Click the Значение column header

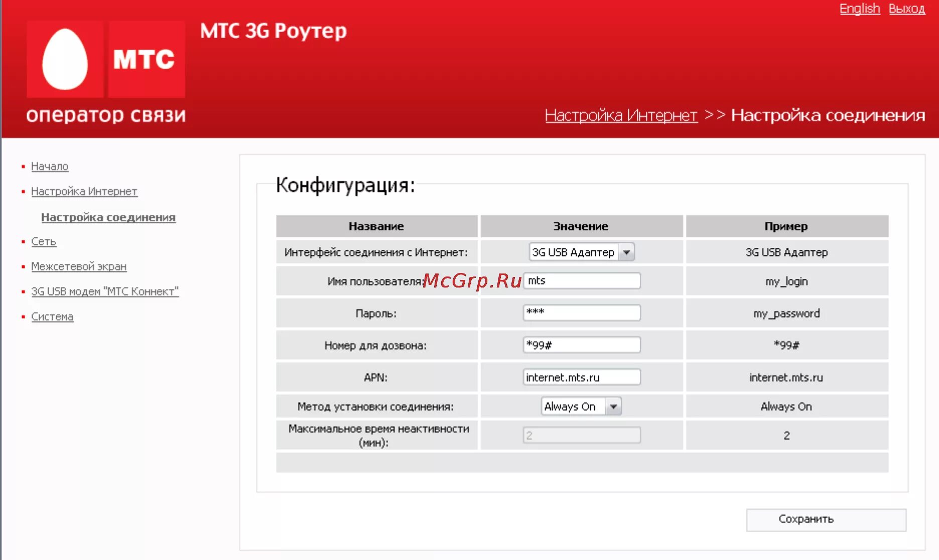(x=581, y=226)
